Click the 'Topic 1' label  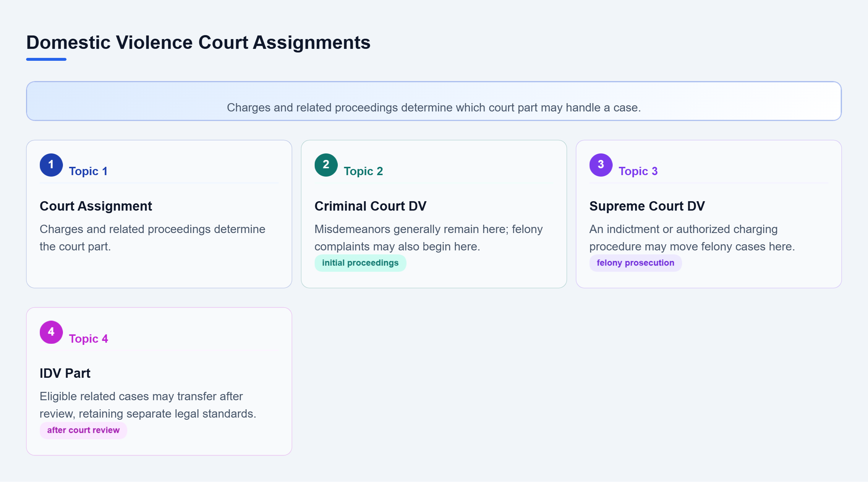point(88,171)
